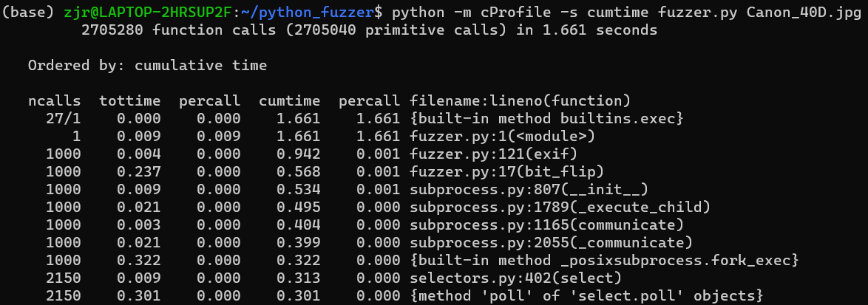868x305 pixels.
Task: Click the subprocess.py:2055(_communicate) entry
Action: coord(552,242)
